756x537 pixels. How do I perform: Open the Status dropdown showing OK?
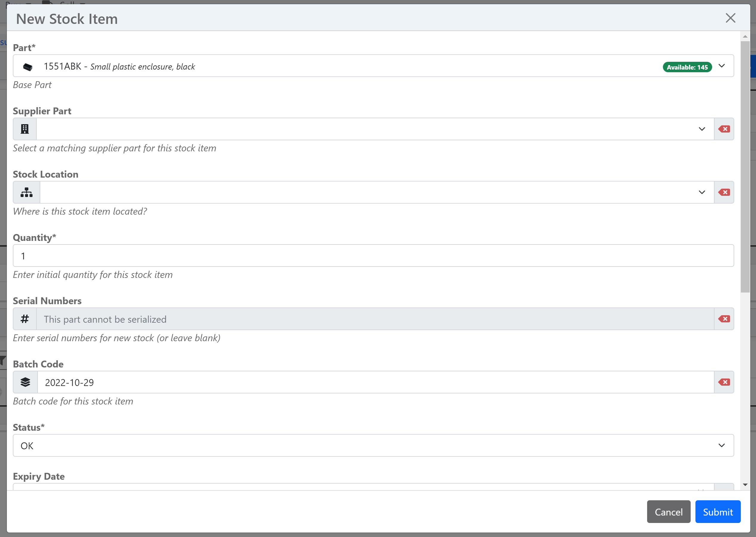(x=373, y=445)
